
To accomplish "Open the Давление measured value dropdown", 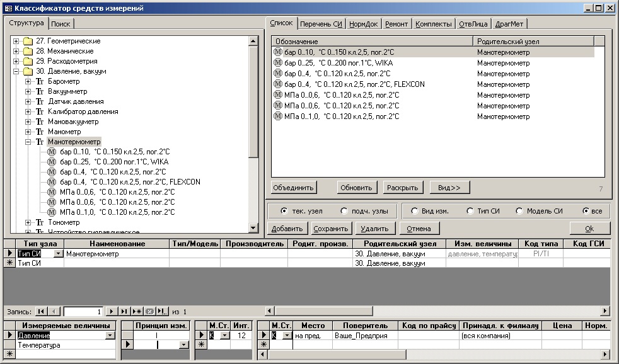I will pyautogui.click(x=110, y=336).
